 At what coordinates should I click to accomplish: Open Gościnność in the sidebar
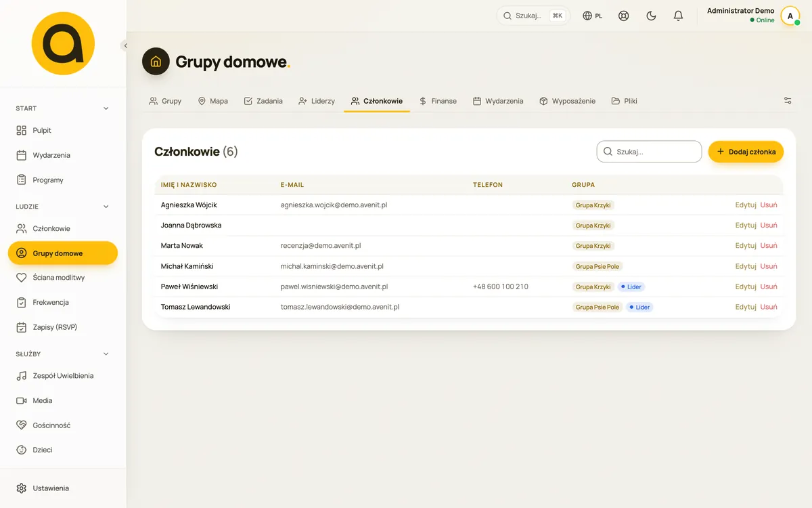[x=63, y=425]
